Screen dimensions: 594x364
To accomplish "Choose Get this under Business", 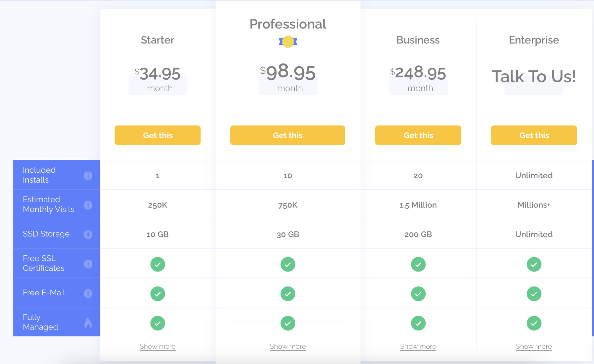I will [x=418, y=135].
